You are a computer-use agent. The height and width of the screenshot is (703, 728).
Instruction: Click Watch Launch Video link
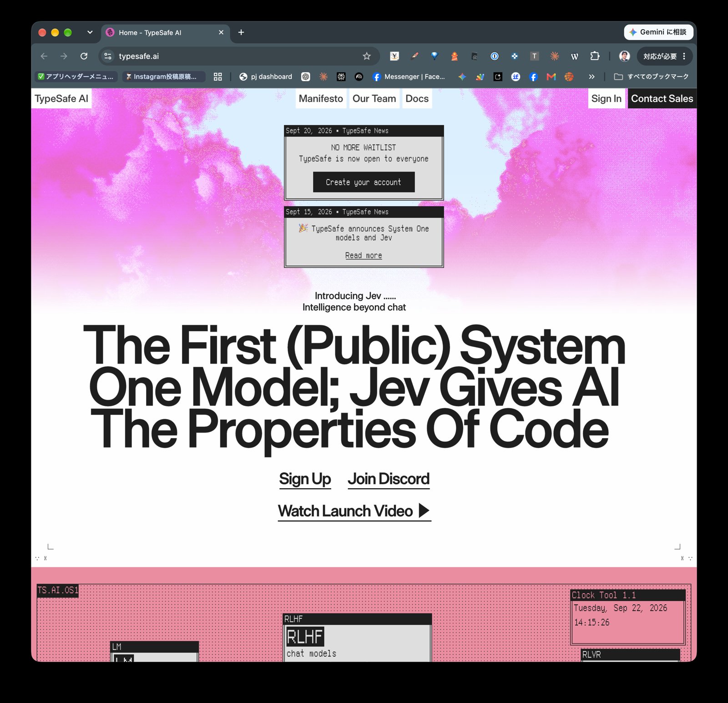coord(354,511)
